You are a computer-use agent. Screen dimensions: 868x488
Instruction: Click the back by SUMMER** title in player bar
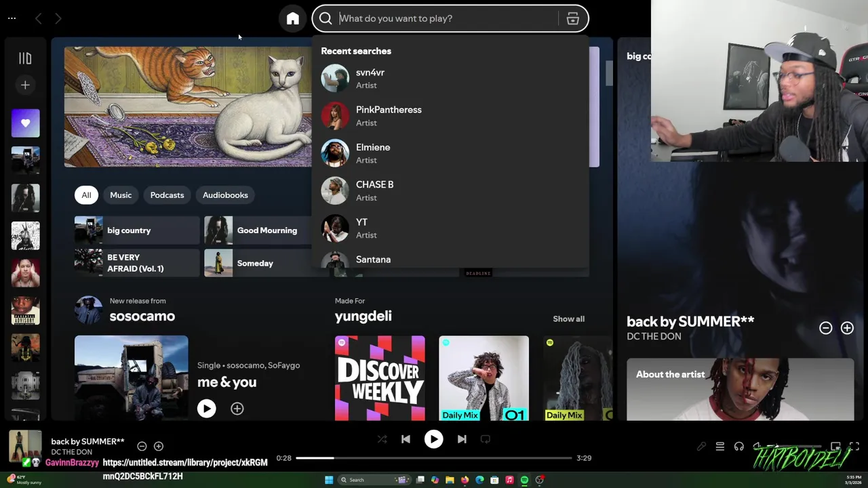coord(87,442)
